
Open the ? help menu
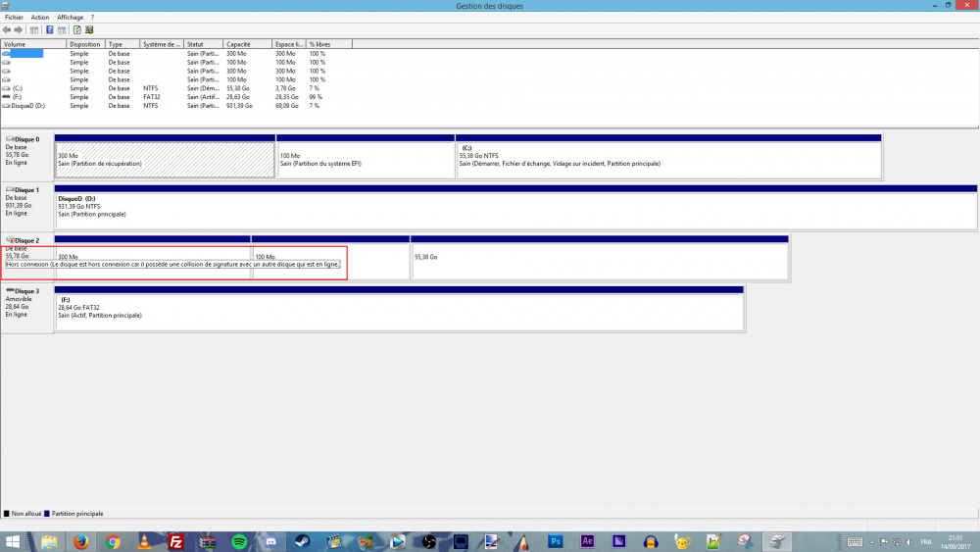[x=92, y=18]
